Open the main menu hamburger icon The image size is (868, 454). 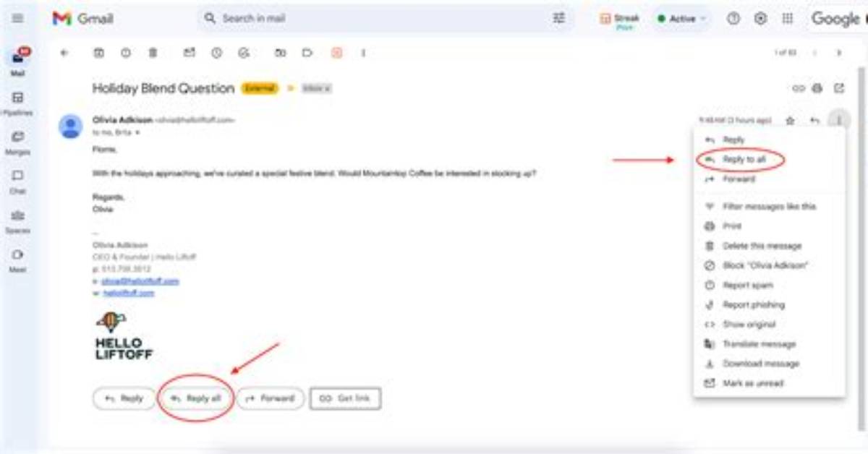pyautogui.click(x=17, y=19)
